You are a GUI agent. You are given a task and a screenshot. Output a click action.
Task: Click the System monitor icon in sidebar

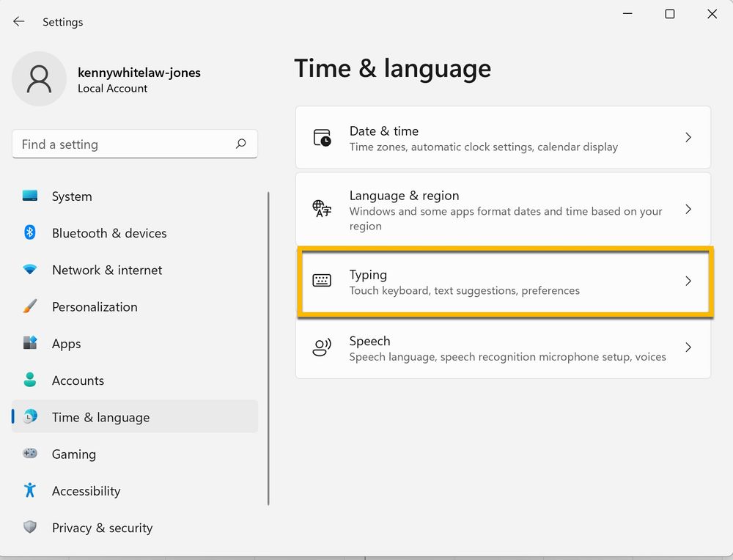[30, 196]
